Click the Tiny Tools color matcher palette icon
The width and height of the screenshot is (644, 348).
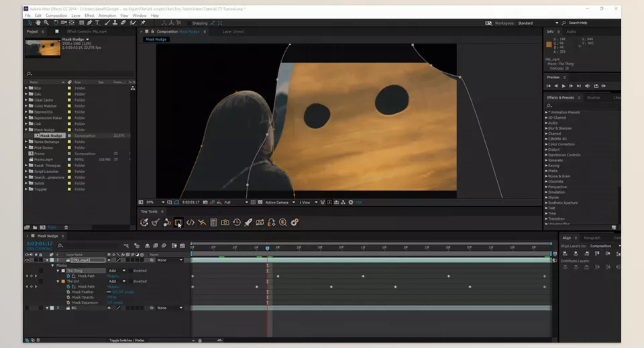pyautogui.click(x=144, y=223)
